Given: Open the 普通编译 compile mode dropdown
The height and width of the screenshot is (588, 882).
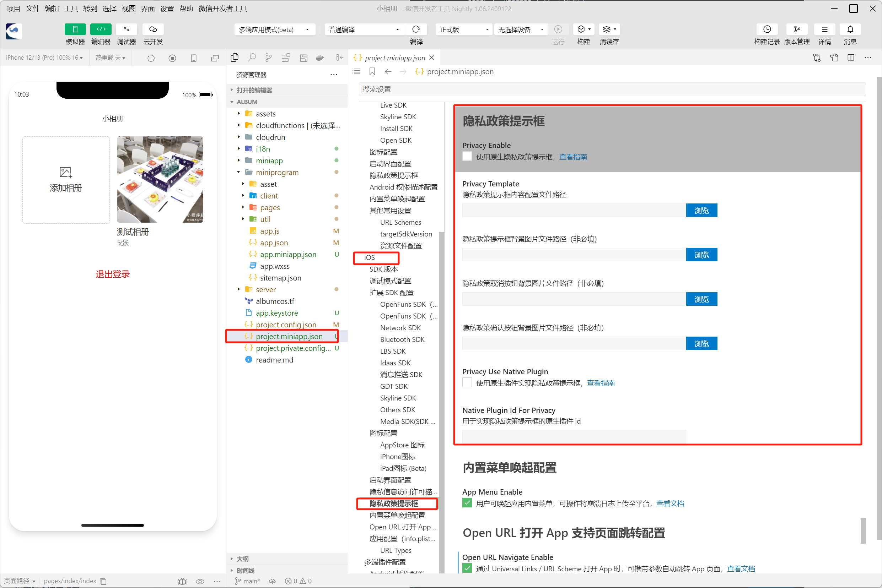Looking at the screenshot, I should (365, 29).
